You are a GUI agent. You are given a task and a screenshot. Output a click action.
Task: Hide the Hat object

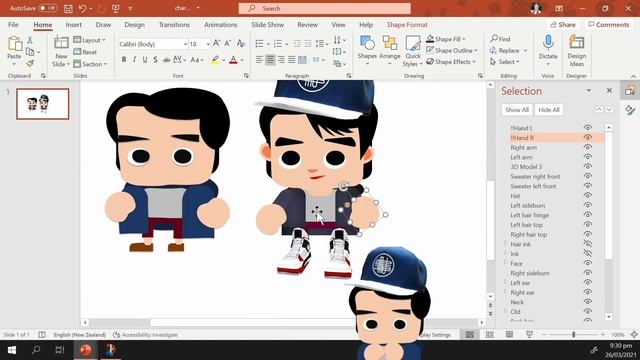587,196
